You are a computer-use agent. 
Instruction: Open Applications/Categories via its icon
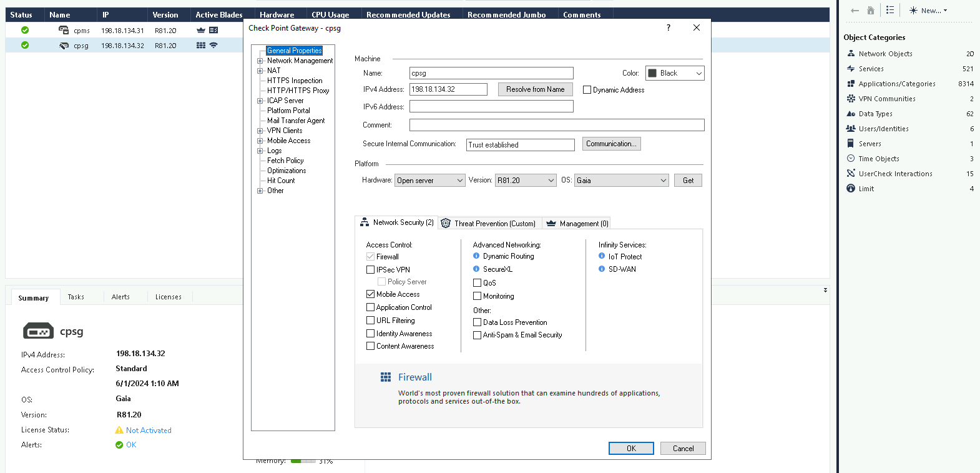pyautogui.click(x=851, y=84)
